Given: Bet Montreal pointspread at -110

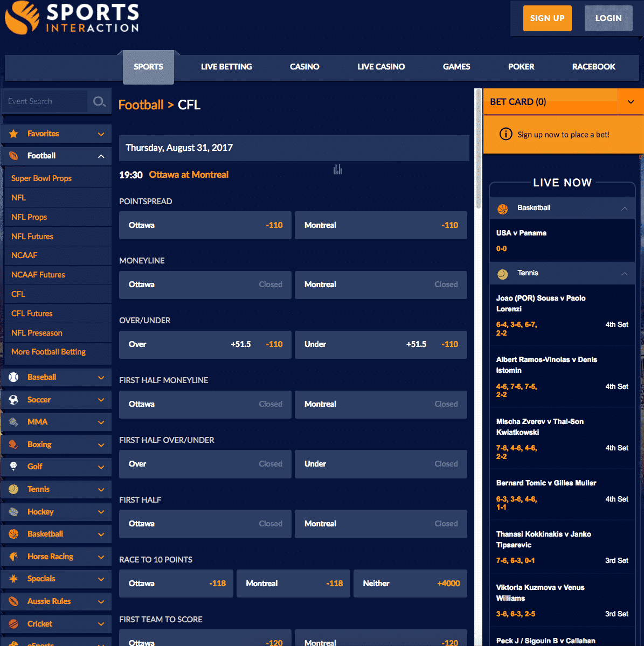Looking at the screenshot, I should tap(380, 225).
